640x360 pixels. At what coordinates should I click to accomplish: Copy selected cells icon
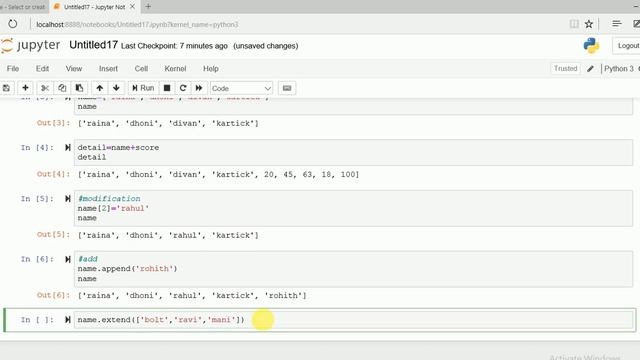[x=62, y=88]
